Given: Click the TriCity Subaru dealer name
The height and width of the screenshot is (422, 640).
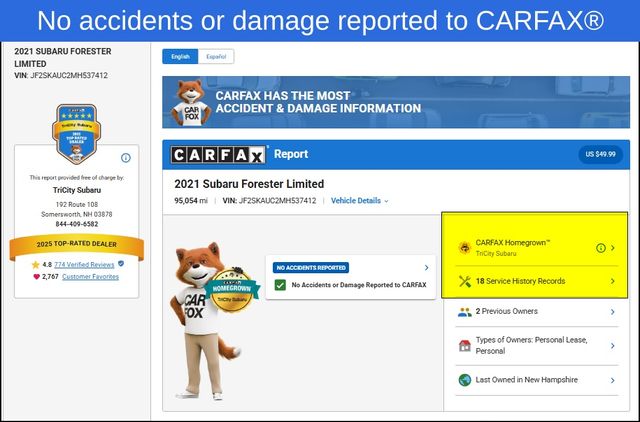Looking at the screenshot, I should tap(77, 190).
